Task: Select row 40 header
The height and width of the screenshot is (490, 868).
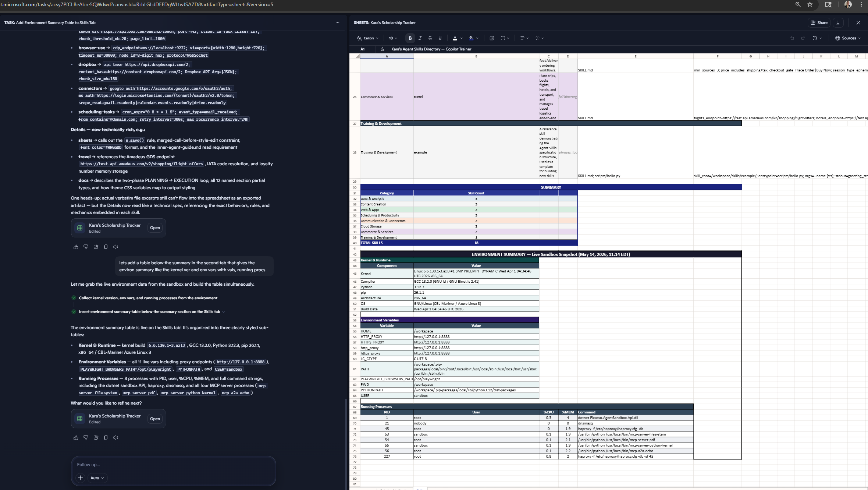Action: 355,243
